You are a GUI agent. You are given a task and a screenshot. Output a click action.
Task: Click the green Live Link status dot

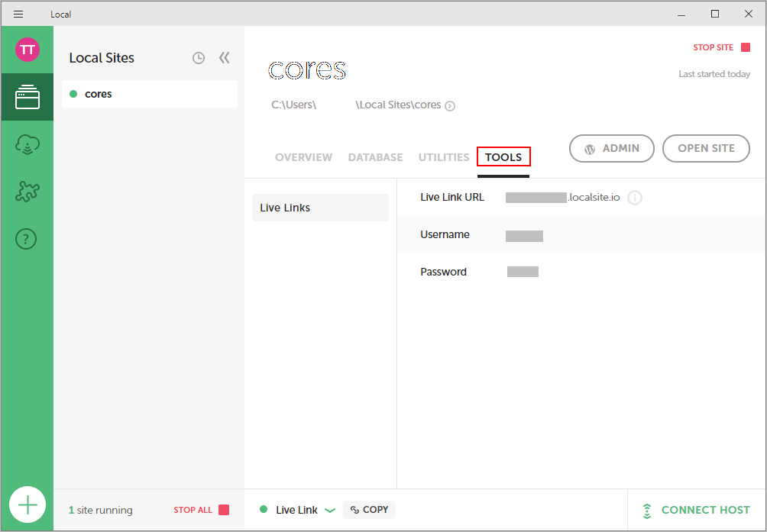pos(264,510)
